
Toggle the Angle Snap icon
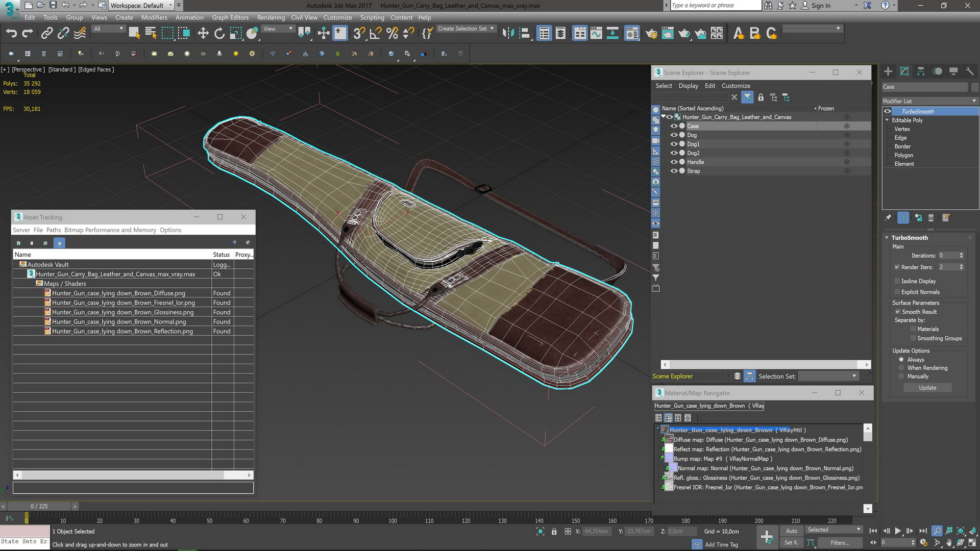[375, 34]
